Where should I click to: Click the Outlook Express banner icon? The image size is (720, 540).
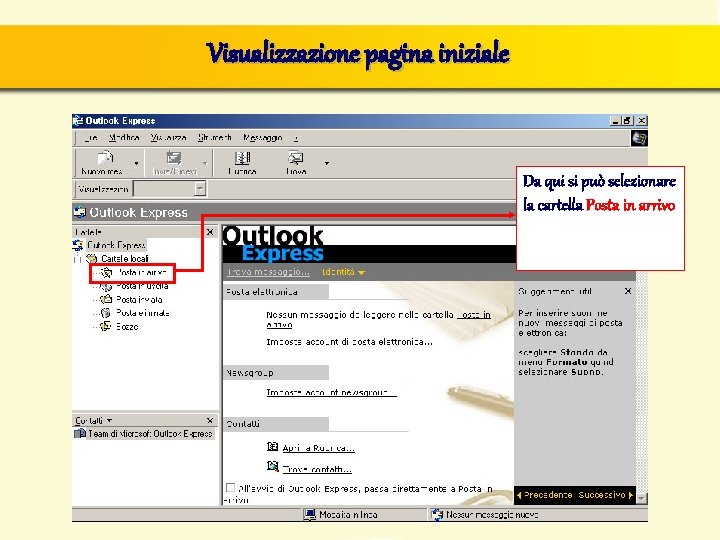79,212
